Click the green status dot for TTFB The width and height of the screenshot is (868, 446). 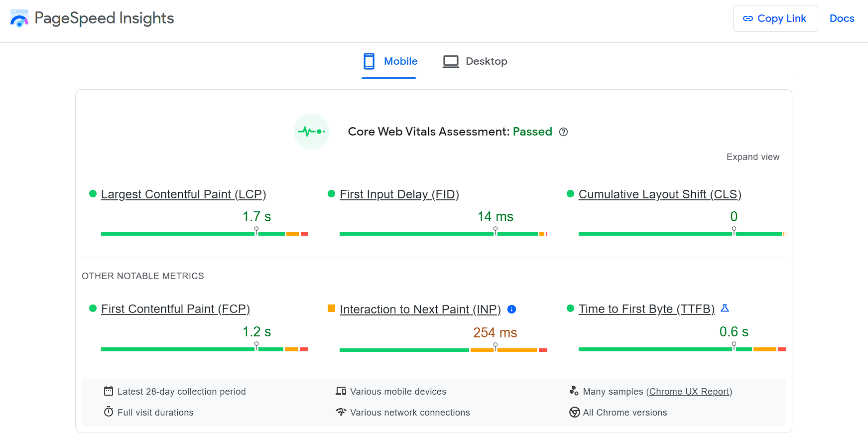coord(570,308)
